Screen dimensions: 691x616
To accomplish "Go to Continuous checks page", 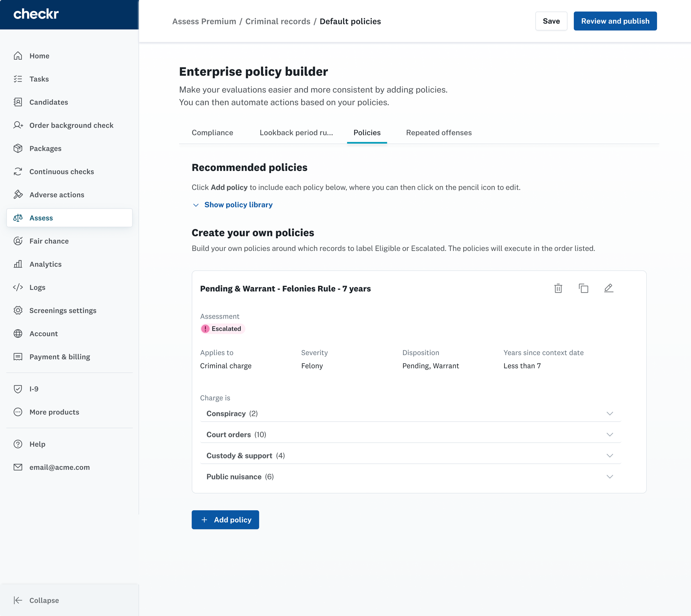I will pyautogui.click(x=61, y=171).
